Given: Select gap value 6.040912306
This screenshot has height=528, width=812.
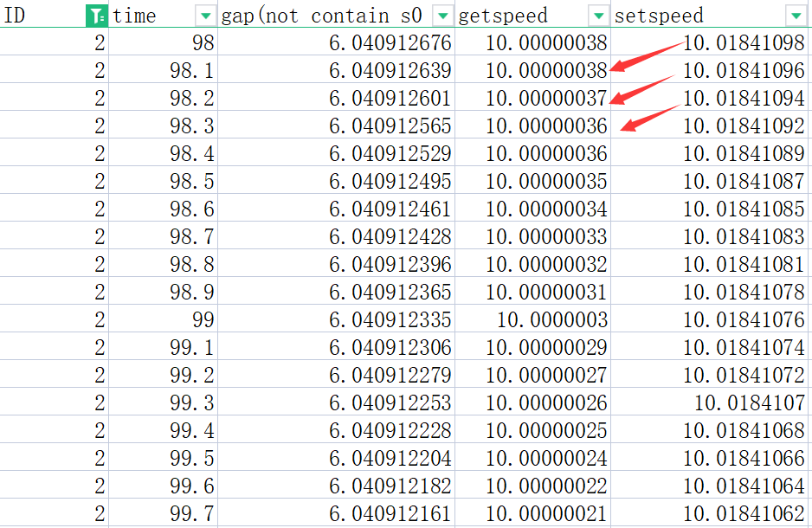Looking at the screenshot, I should 336,347.
